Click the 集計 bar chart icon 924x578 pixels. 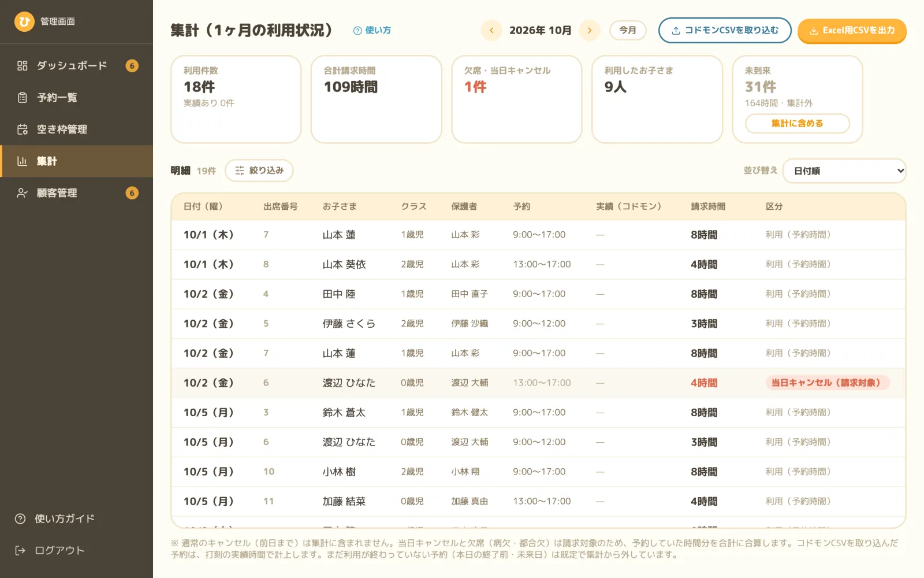point(23,161)
